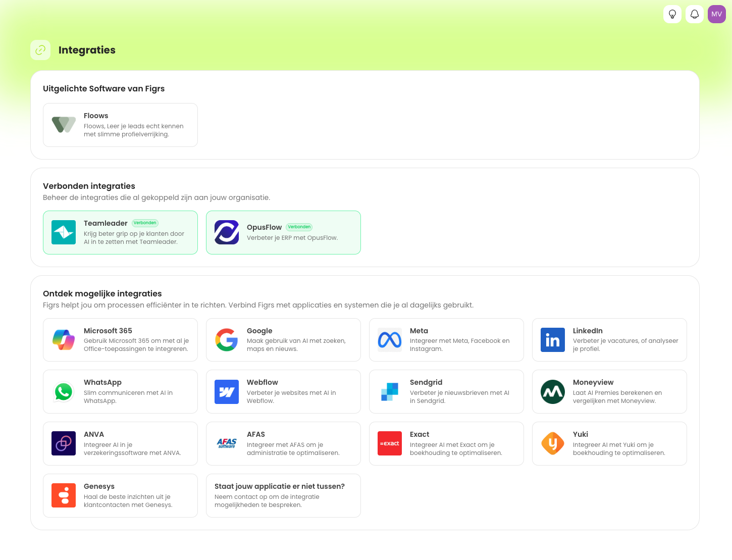This screenshot has width=732, height=560.
Task: Choose the Sendgrid integration title
Action: [426, 382]
